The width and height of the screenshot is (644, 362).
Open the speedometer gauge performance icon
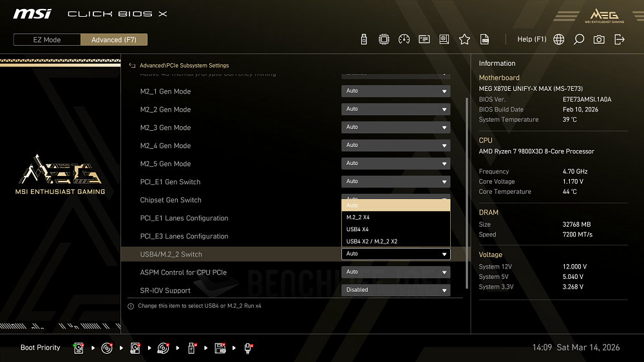coord(404,39)
